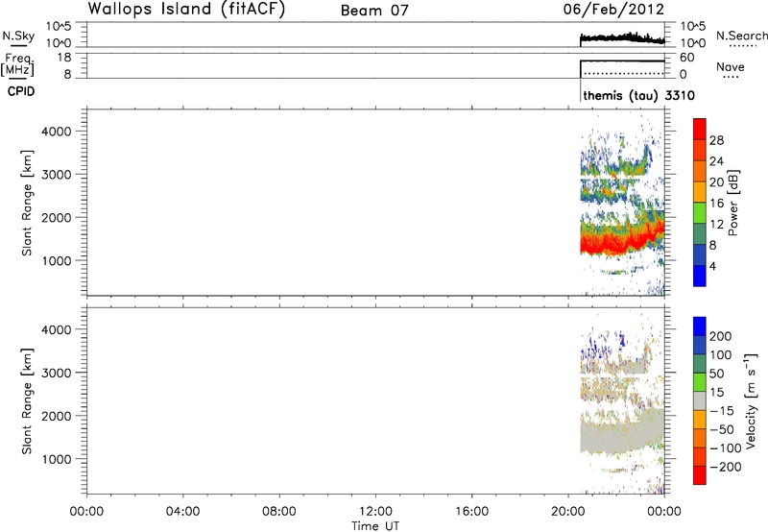Click the "2000" tick on the velocity panel axis
The width and height of the screenshot is (768, 532).
pyautogui.click(x=57, y=416)
